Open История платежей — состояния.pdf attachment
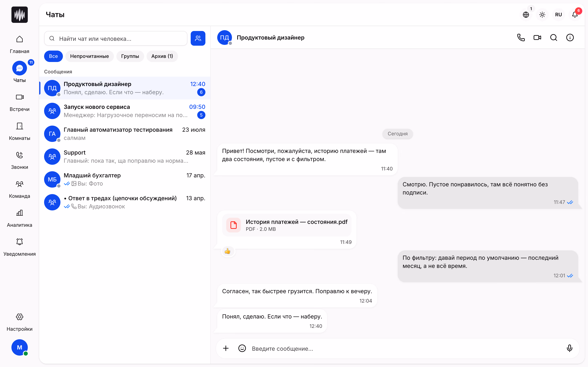This screenshot has height=367, width=588. click(287, 225)
